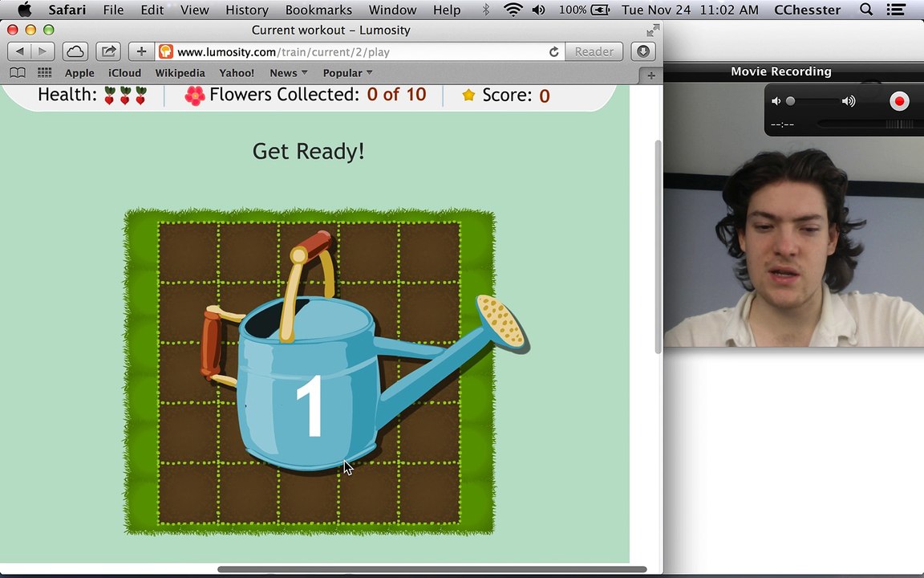Expand the Popular bookmarks dropdown
The height and width of the screenshot is (578, 924).
click(347, 72)
